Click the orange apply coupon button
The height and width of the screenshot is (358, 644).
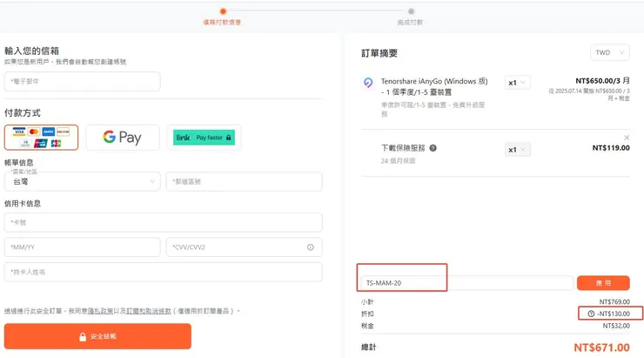tap(603, 283)
